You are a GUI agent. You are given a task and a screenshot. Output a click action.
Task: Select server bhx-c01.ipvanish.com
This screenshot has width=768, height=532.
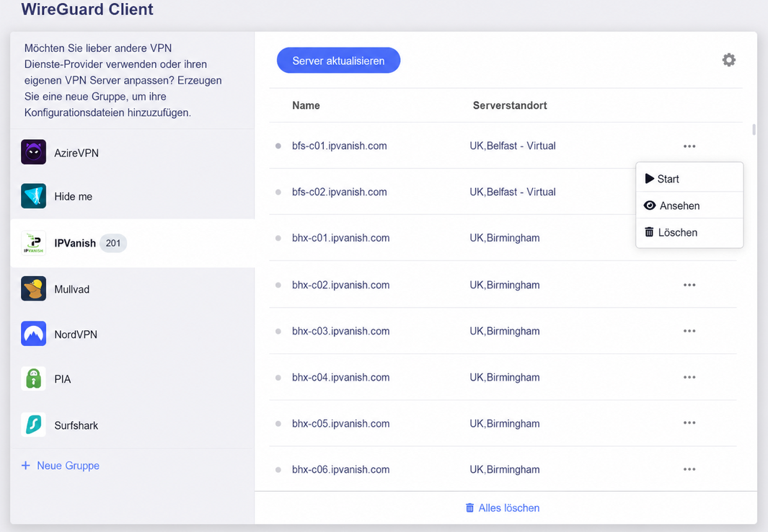[x=341, y=238]
